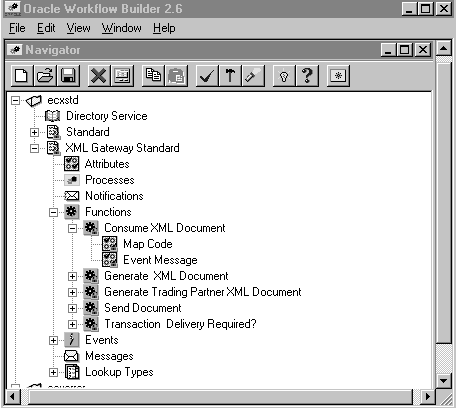The image size is (456, 408).
Task: Click the ecxstd data store icon
Action: click(34, 100)
